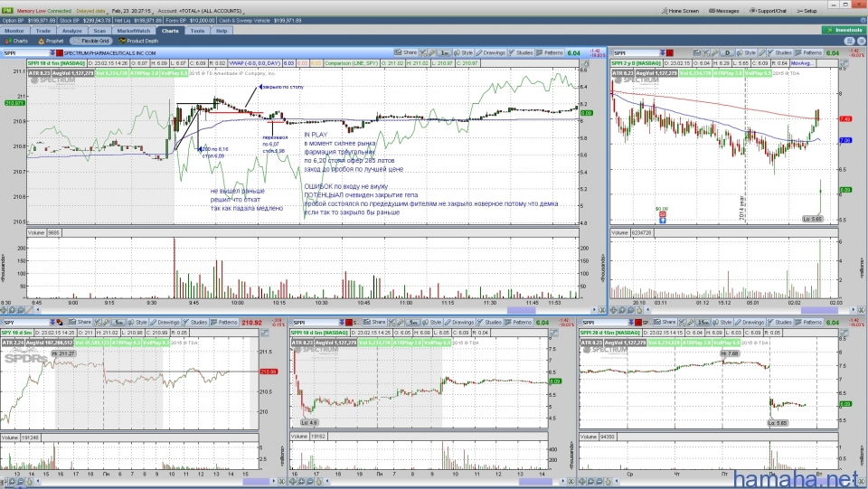
Task: Open the Analyze tab
Action: [x=72, y=31]
